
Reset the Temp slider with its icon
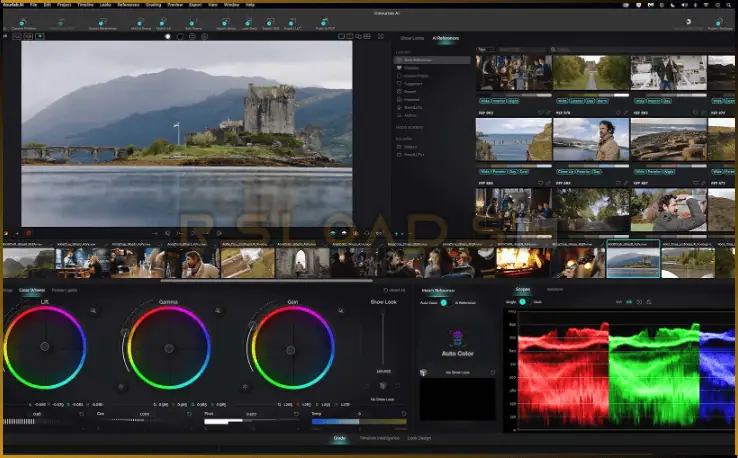coord(403,414)
